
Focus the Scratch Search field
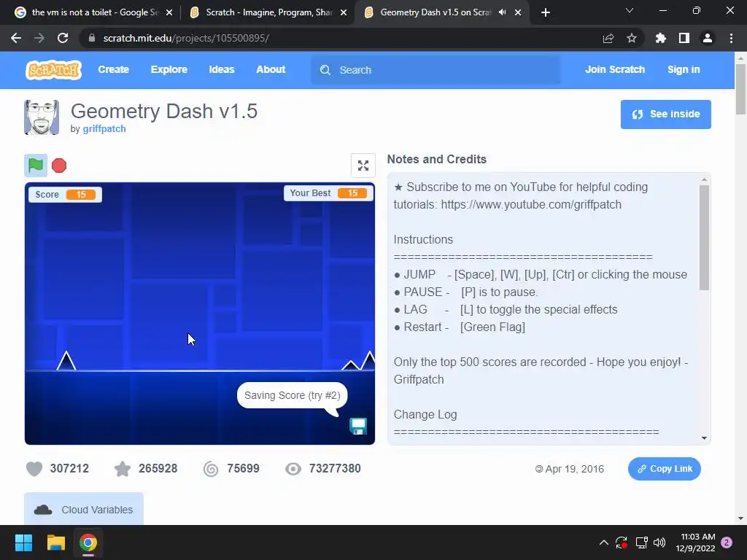[436, 70]
